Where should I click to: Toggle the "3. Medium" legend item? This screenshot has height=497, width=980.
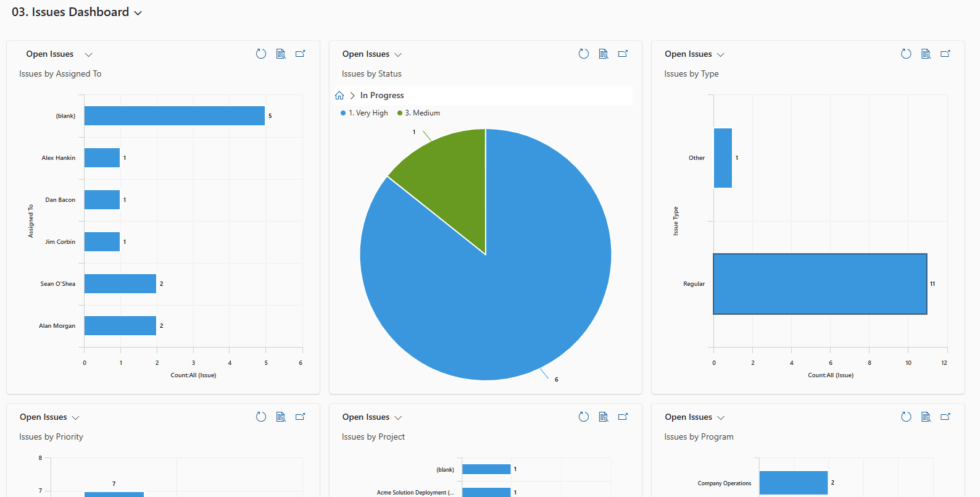[421, 113]
